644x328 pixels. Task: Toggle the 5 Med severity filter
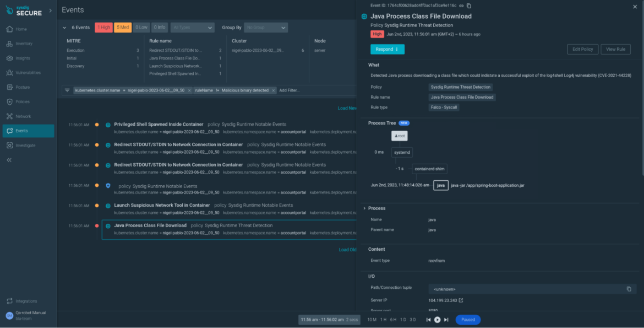(x=122, y=28)
